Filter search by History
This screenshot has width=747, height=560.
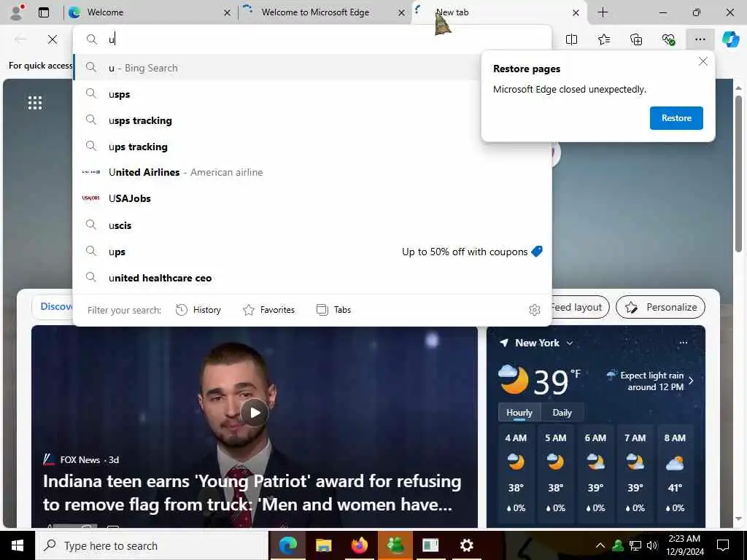tap(198, 310)
